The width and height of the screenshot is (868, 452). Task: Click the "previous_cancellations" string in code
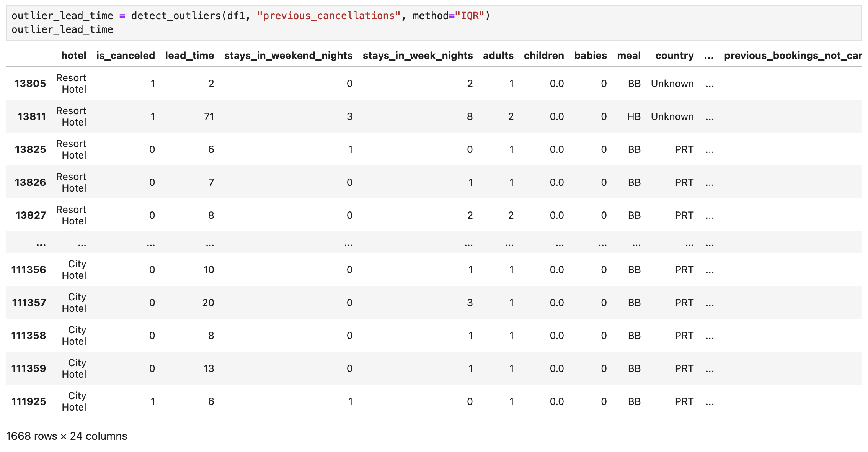328,16
